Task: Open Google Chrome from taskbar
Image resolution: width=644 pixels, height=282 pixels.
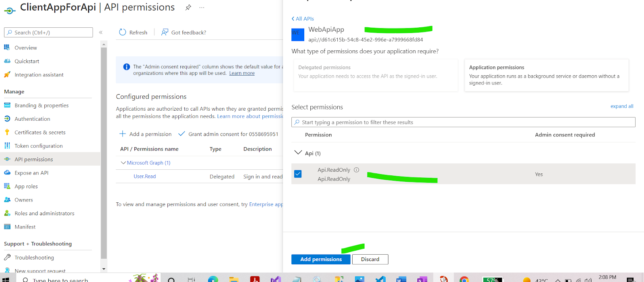Action: tap(464, 279)
